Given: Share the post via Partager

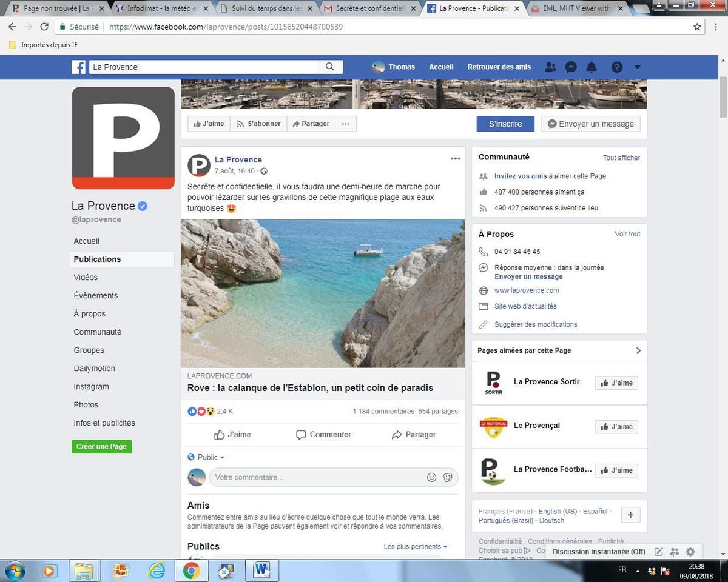Looking at the screenshot, I should point(414,435).
